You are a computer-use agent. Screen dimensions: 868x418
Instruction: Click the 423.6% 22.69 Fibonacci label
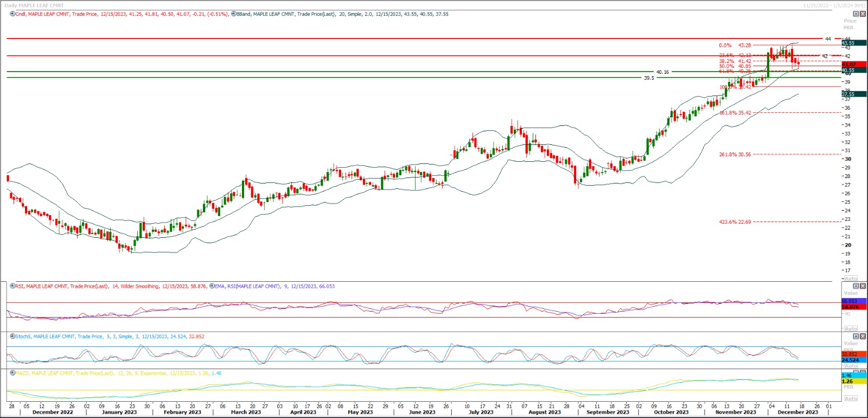coord(735,222)
